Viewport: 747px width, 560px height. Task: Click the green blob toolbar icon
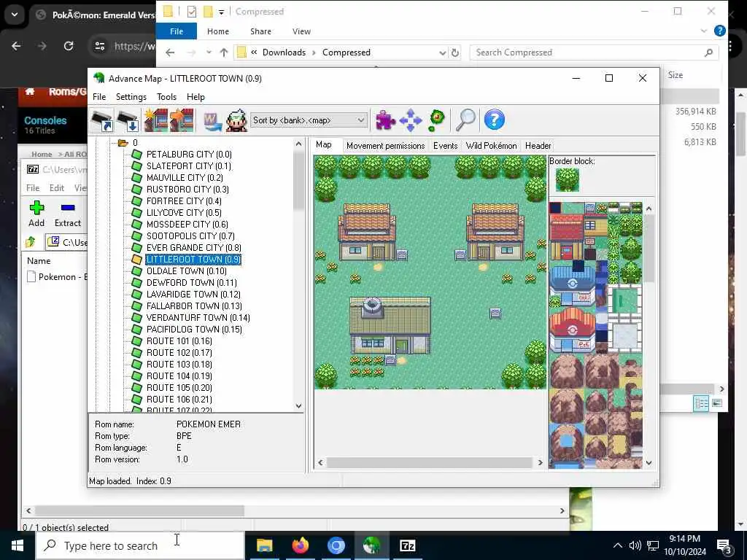pos(436,120)
